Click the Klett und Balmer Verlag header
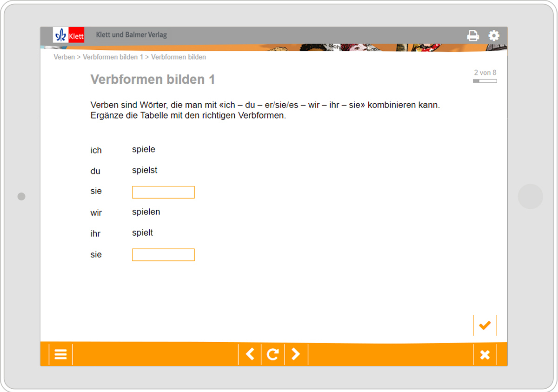The width and height of the screenshot is (558, 392). 132,35
